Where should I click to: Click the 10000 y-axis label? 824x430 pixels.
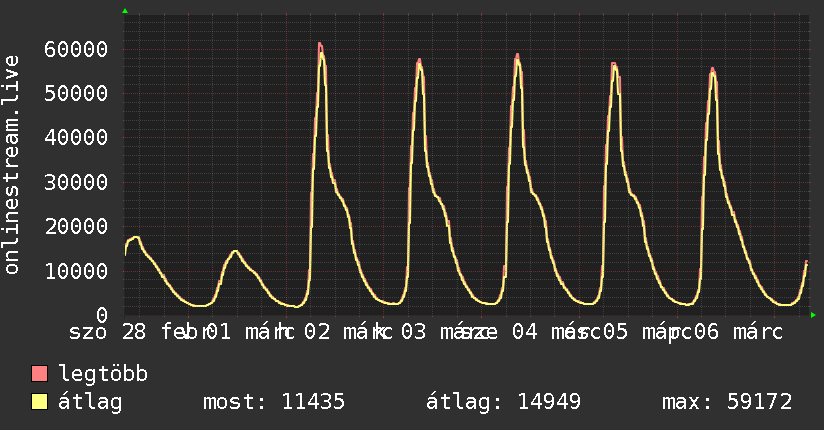click(x=76, y=271)
